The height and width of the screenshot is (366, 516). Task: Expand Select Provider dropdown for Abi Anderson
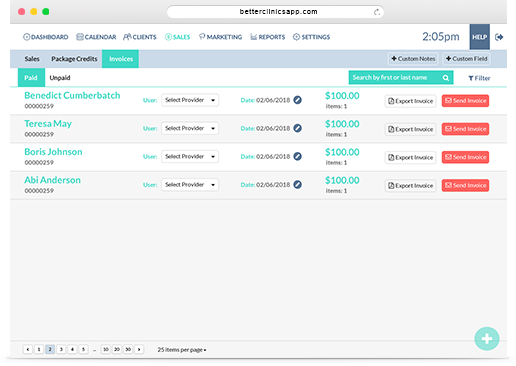(190, 185)
